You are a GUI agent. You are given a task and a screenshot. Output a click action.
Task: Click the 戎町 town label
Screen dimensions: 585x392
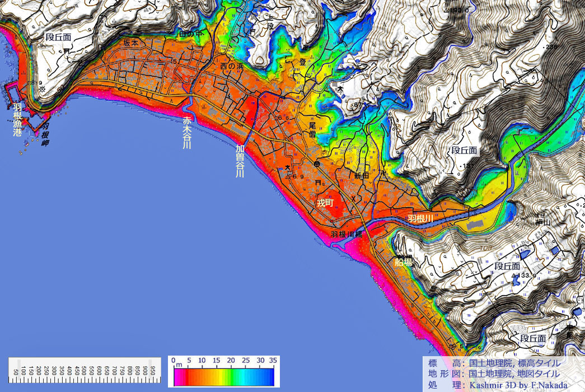click(x=325, y=203)
